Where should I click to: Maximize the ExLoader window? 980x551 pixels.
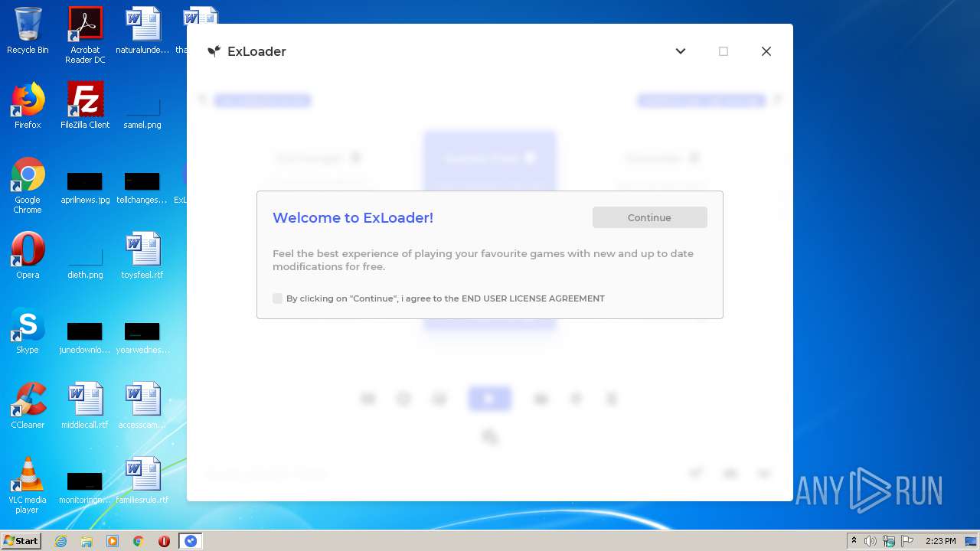(x=724, y=51)
